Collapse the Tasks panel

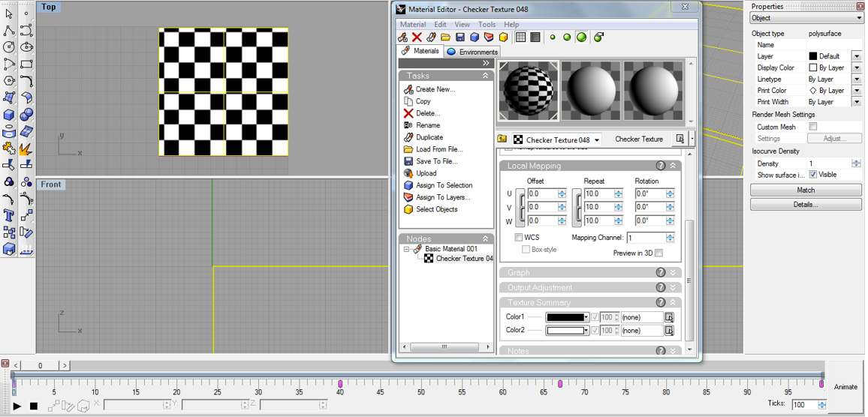(x=486, y=76)
